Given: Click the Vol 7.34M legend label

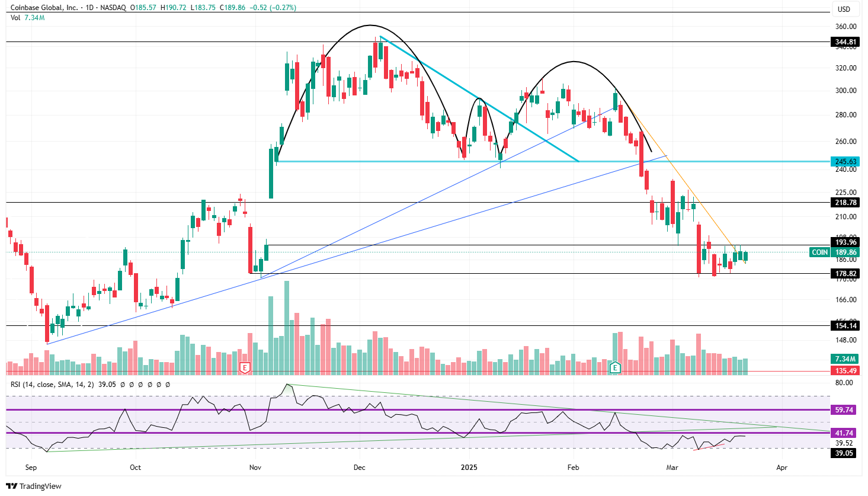Looking at the screenshot, I should pyautogui.click(x=27, y=18).
